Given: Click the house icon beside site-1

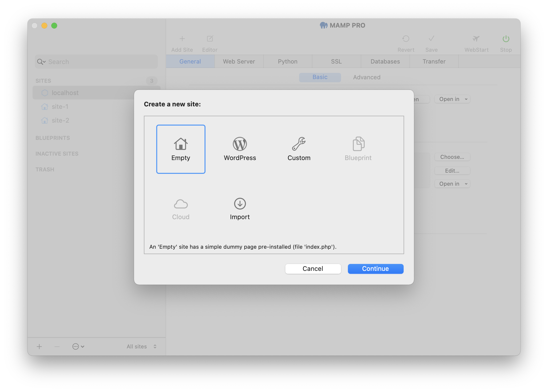Looking at the screenshot, I should (45, 107).
